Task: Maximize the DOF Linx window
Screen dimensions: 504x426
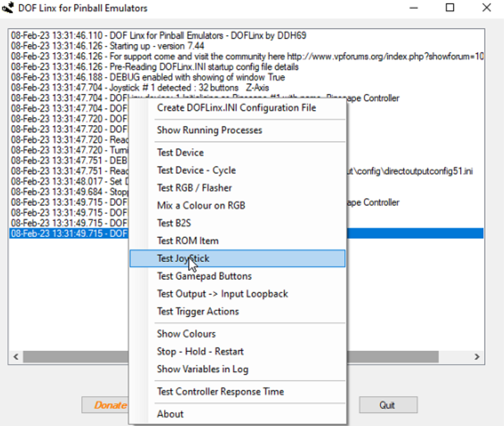Action: tap(450, 8)
